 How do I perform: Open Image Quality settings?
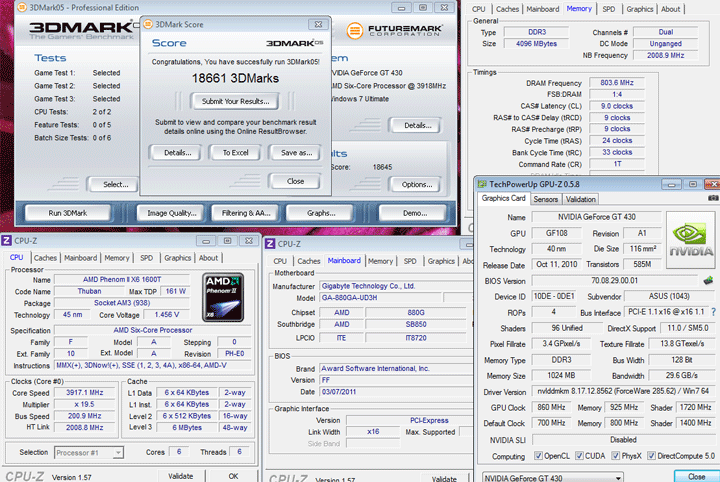coord(172,213)
